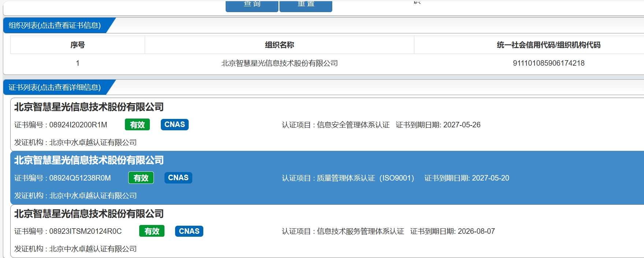
Task: Open company title of certificate 08924I20200R1M
Action: click(89, 107)
